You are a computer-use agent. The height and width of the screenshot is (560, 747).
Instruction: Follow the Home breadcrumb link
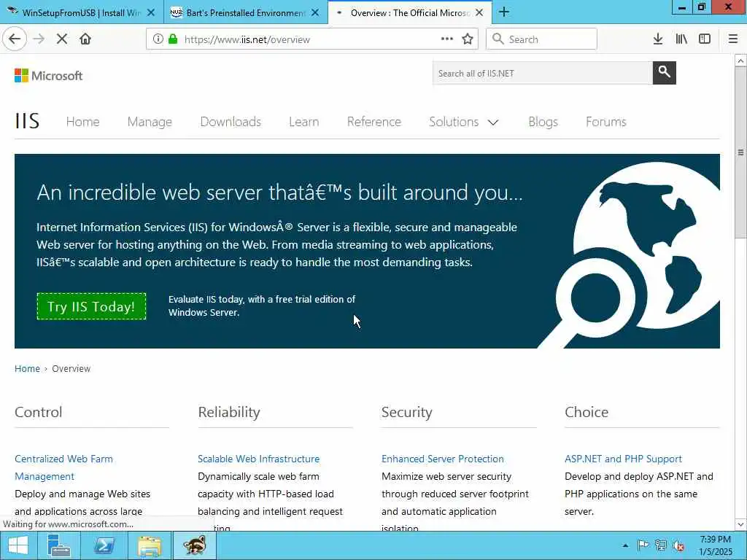27,368
